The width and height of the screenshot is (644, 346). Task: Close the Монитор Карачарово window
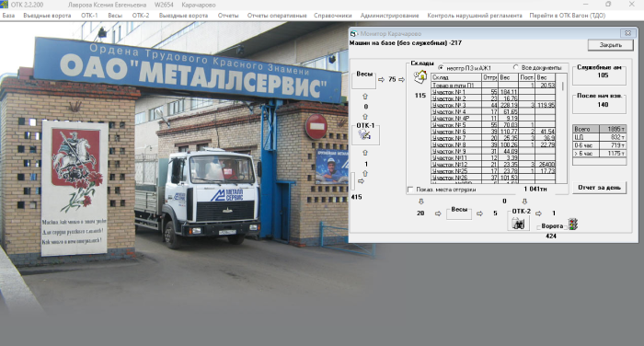click(627, 33)
